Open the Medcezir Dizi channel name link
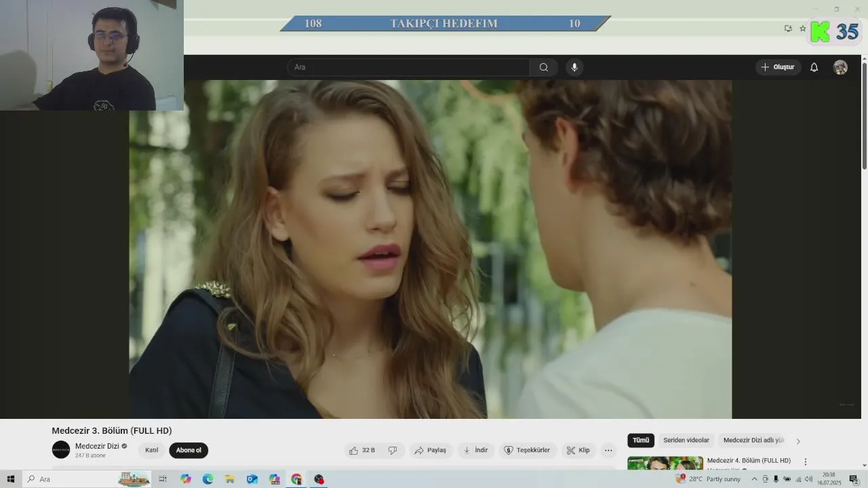Viewport: 868px width, 488px height. click(x=97, y=446)
